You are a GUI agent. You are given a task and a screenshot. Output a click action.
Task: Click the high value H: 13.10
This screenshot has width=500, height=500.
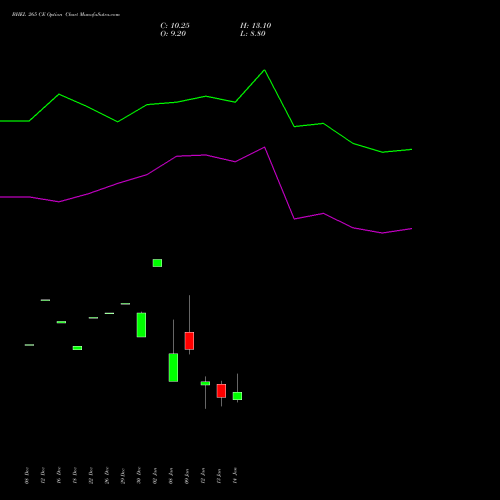pos(256,26)
